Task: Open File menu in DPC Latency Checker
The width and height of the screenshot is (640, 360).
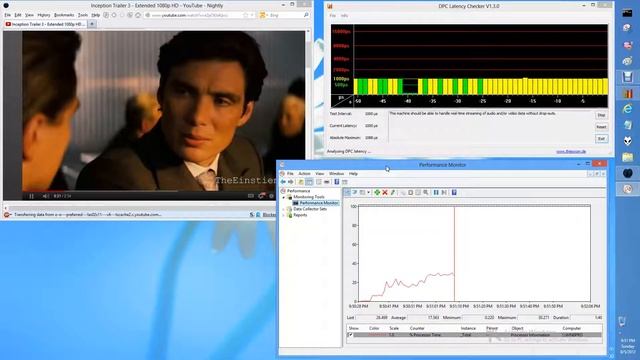Action: pos(333,16)
